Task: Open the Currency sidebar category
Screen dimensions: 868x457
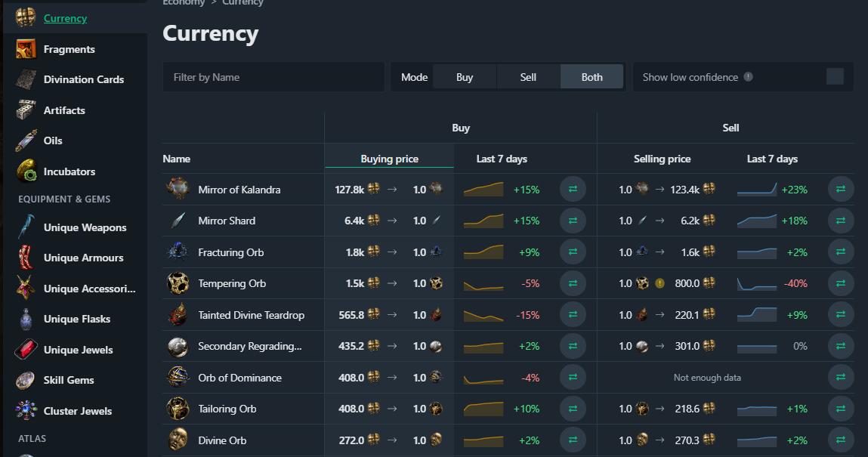Action: tap(65, 18)
